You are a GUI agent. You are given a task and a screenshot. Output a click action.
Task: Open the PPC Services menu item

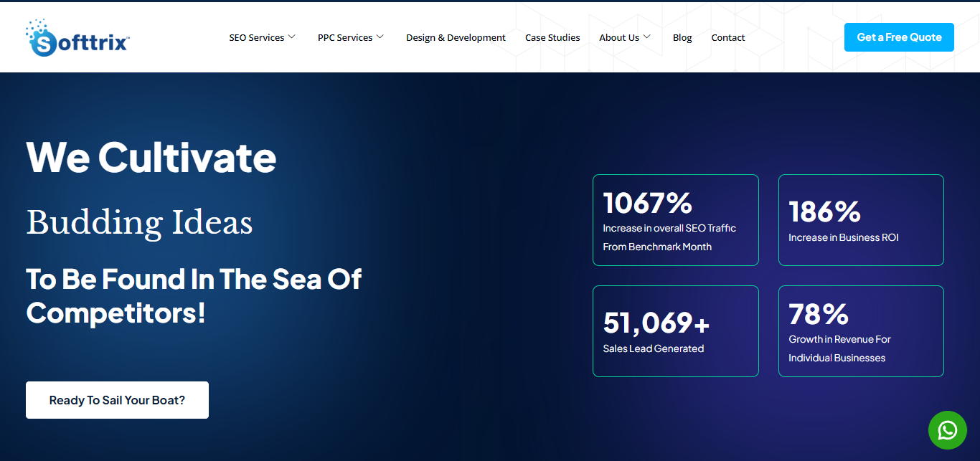[345, 38]
